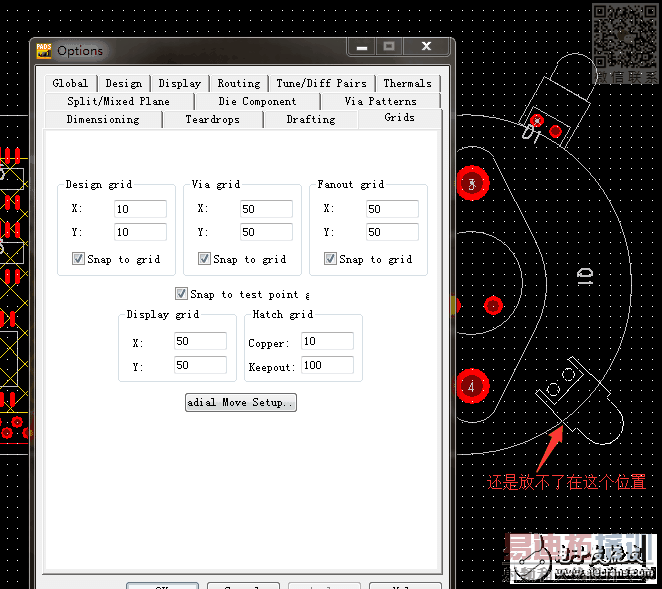This screenshot has height=589, width=662.
Task: Click the Display grid X field
Action: point(200,342)
